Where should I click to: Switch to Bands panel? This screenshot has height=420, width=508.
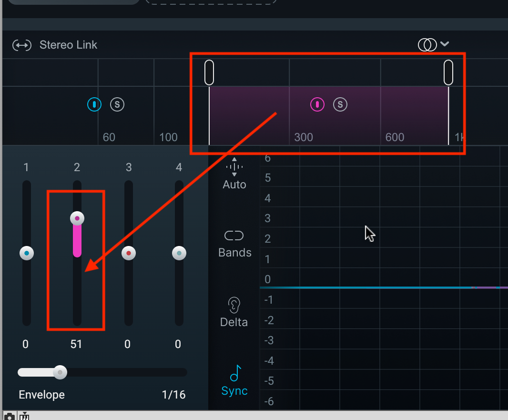coord(234,252)
